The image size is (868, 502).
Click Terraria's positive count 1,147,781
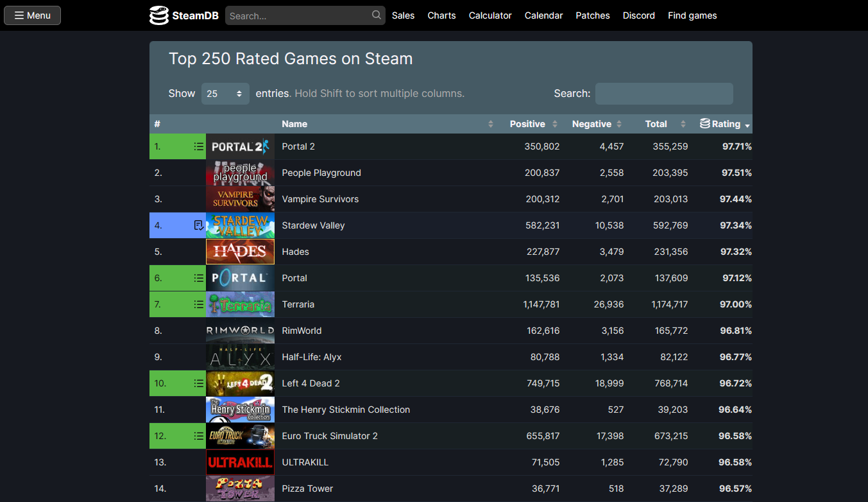(x=541, y=304)
